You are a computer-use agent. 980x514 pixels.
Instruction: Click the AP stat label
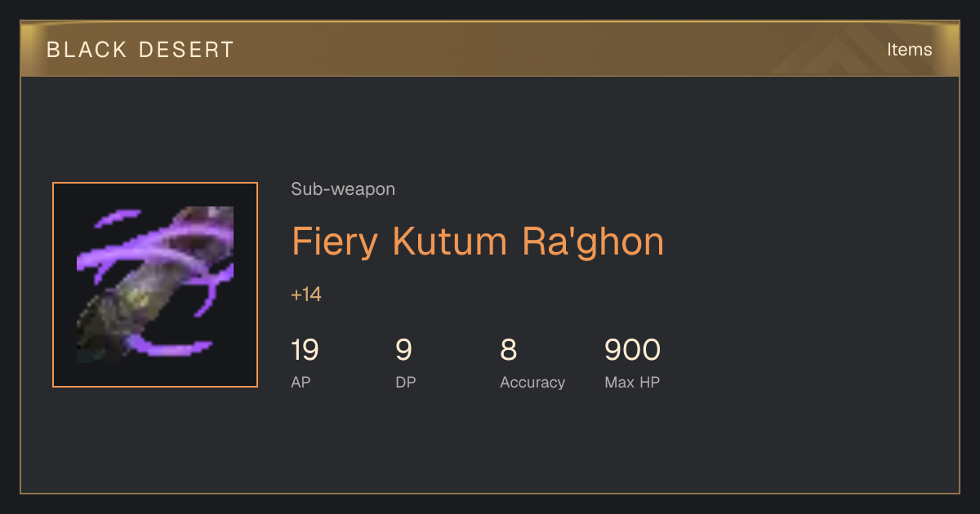tap(301, 382)
